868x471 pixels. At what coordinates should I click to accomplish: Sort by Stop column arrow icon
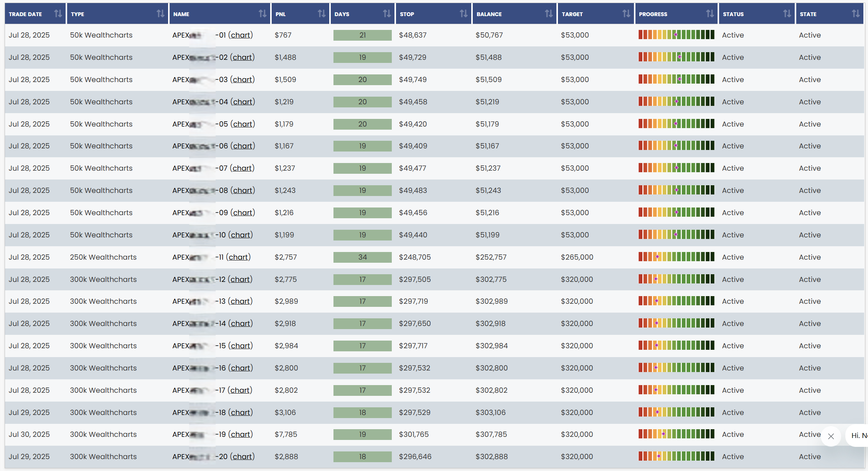click(464, 14)
